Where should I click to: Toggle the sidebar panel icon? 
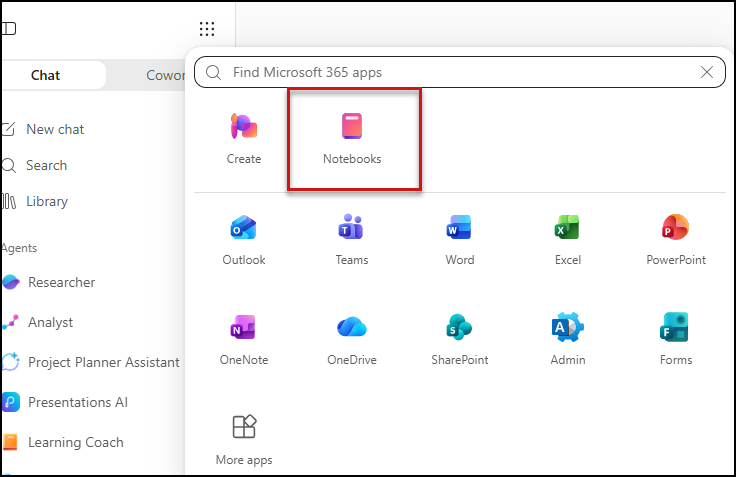8,29
